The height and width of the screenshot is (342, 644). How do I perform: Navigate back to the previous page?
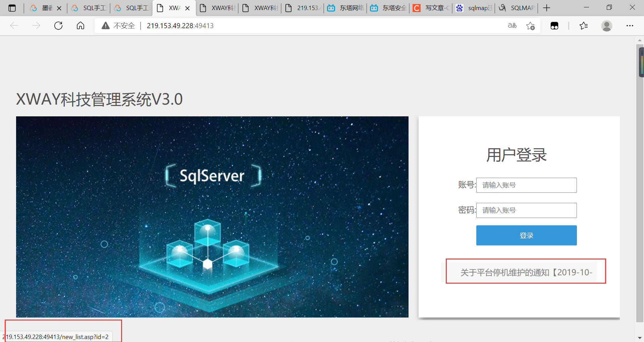click(14, 25)
